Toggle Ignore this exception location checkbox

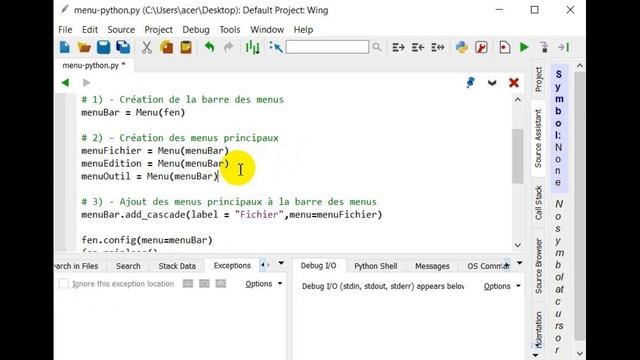coord(64,284)
